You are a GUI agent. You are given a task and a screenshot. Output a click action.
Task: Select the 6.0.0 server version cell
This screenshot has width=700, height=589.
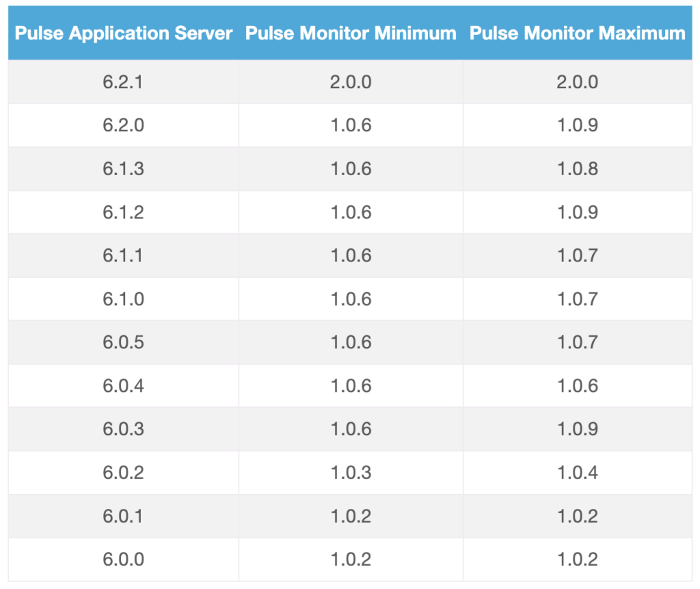pos(124,560)
